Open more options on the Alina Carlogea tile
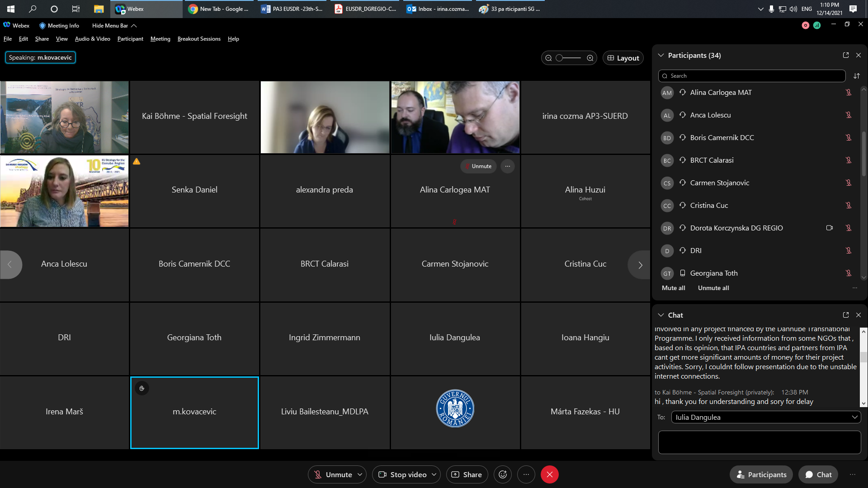 pyautogui.click(x=507, y=166)
